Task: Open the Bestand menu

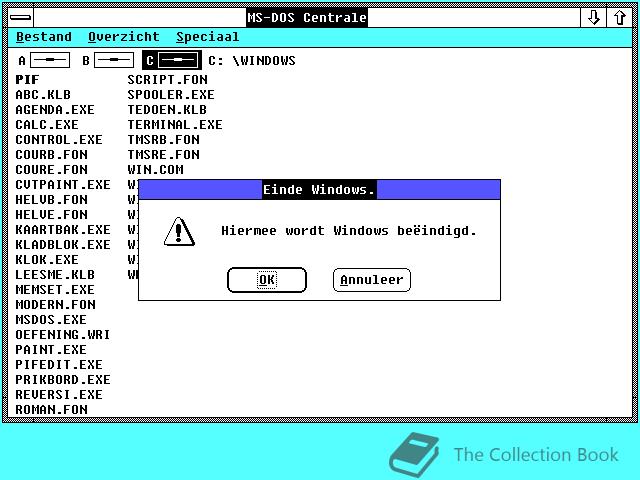Action: [x=44, y=37]
